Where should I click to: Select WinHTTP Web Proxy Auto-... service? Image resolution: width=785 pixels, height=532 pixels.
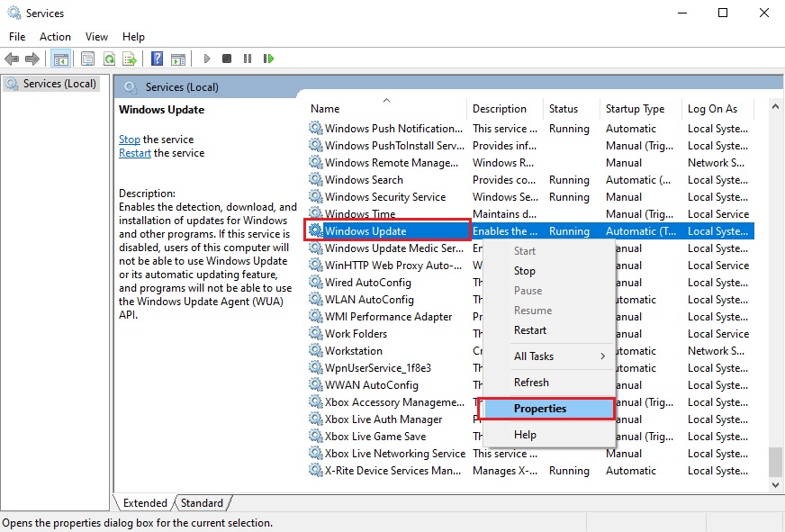393,265
